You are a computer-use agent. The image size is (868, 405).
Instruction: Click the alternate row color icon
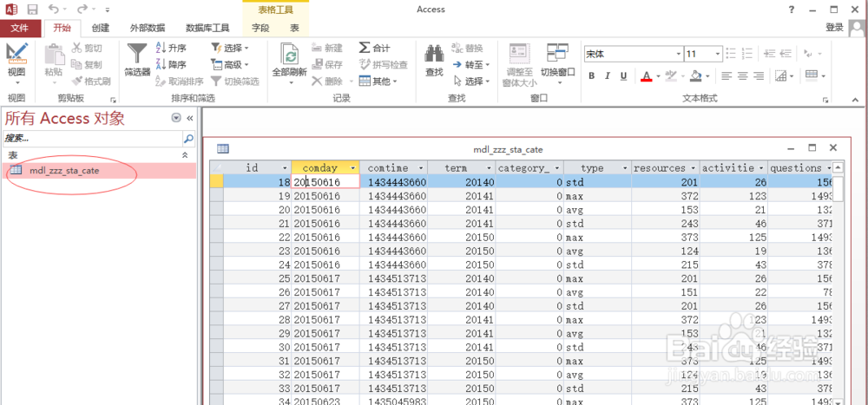coord(812,75)
